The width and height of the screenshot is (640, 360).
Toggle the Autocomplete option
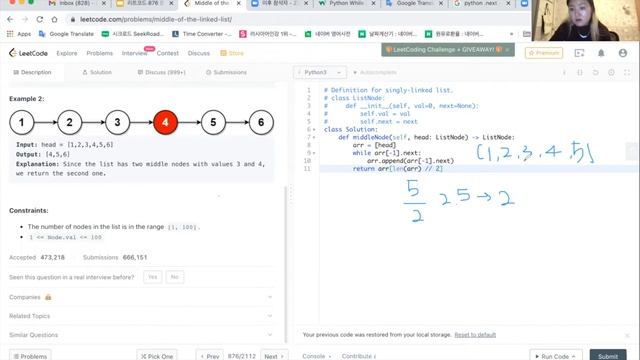[374, 72]
